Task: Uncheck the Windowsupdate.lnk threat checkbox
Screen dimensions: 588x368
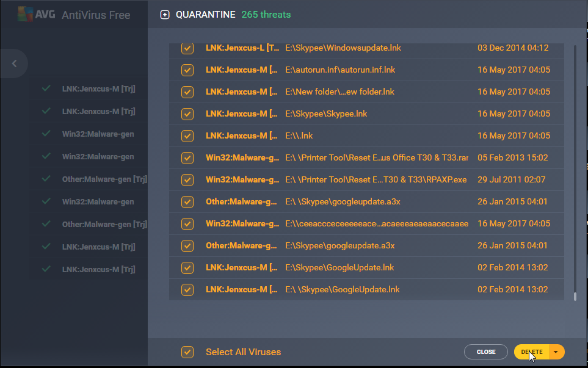Action: (x=187, y=48)
